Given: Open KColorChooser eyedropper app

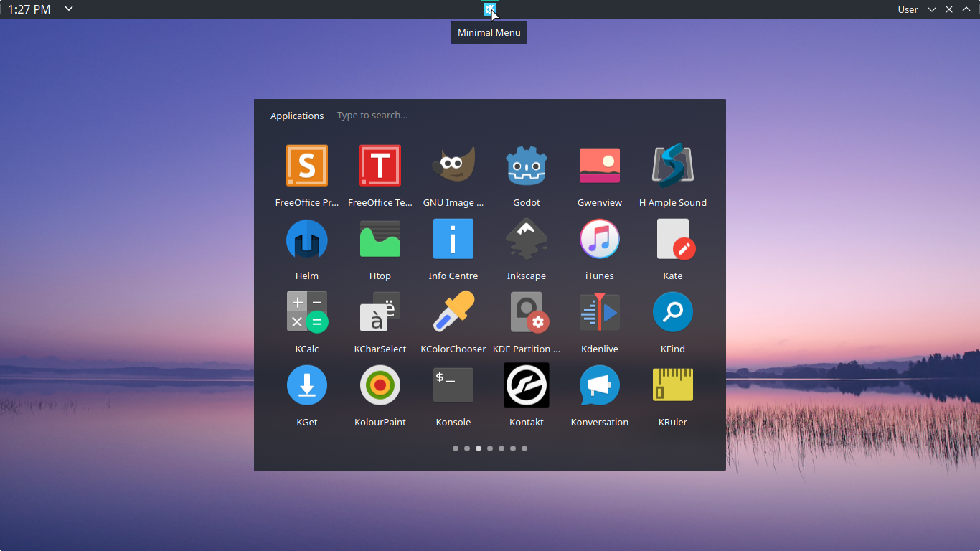Looking at the screenshot, I should pyautogui.click(x=453, y=312).
